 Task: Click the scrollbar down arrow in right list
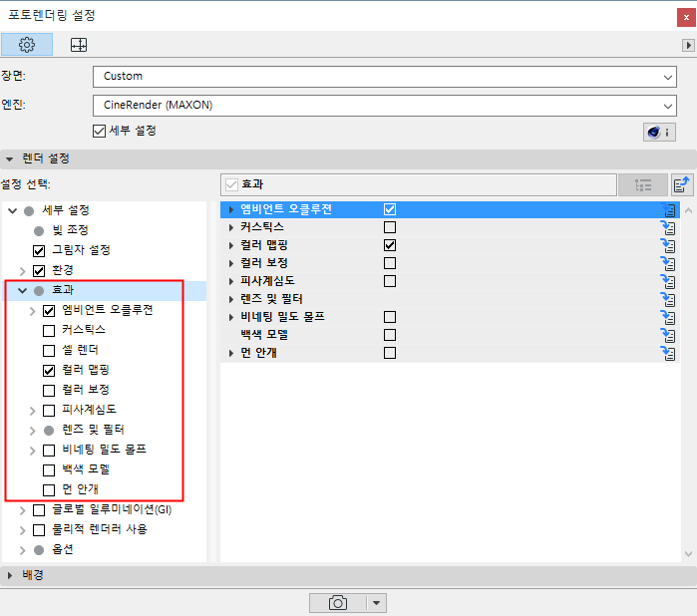688,554
